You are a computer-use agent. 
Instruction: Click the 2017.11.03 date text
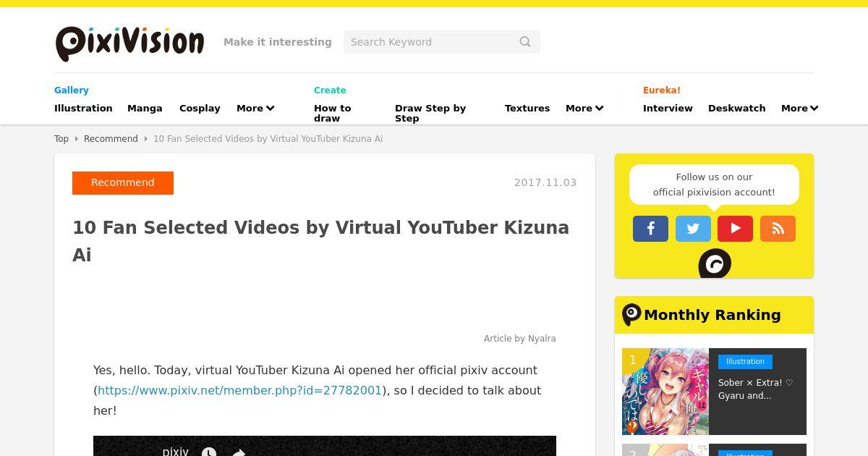(x=545, y=182)
